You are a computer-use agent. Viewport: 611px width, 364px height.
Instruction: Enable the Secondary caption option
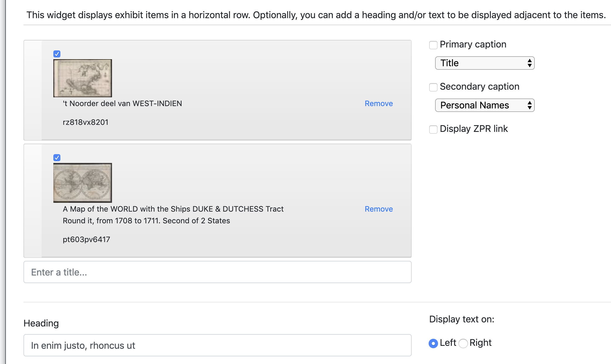433,87
